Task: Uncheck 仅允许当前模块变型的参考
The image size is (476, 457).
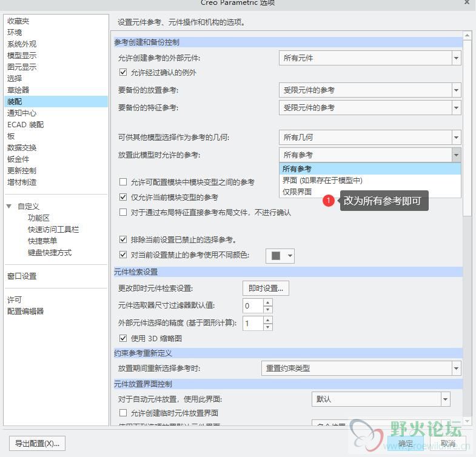Action: point(123,197)
